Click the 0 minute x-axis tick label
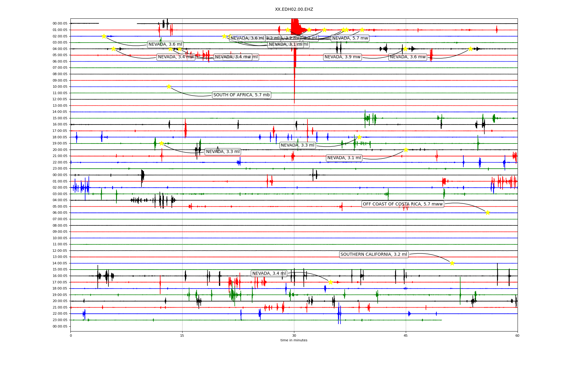 (x=71, y=335)
